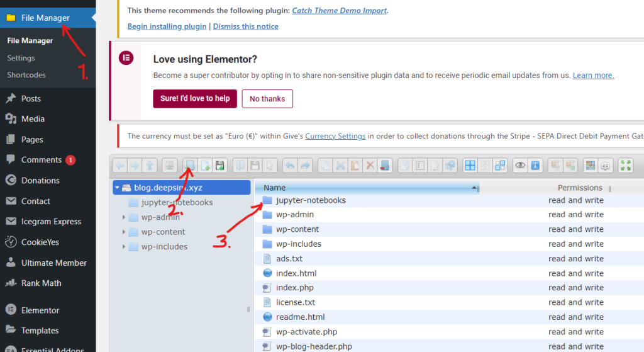Sort by the Name column header
This screenshot has height=352, width=644.
[x=367, y=188]
